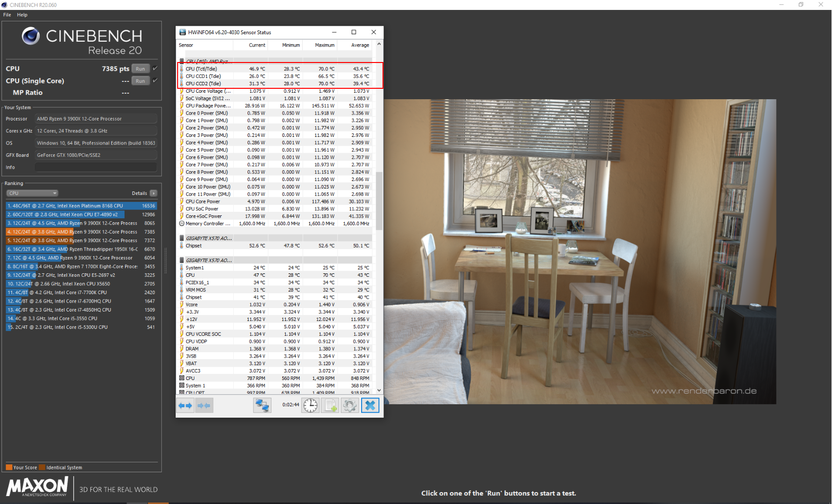Click the HWiNFO scrollbar up arrow

(379, 44)
